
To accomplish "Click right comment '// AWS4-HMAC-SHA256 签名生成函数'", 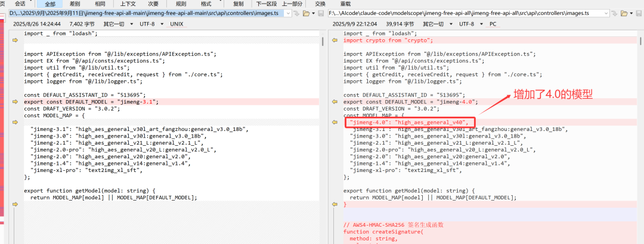I will 394,225.
